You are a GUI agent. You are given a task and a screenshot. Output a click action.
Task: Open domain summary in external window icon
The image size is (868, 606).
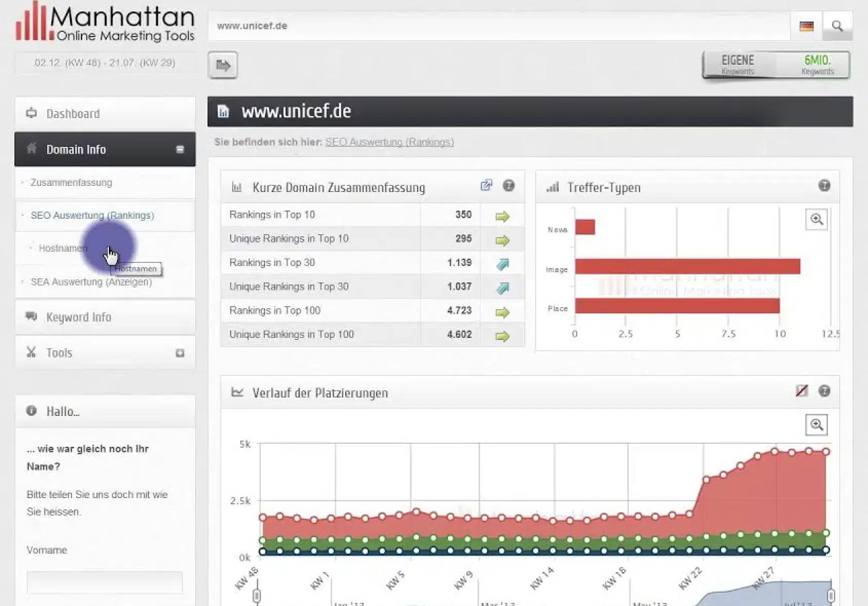tap(486, 186)
